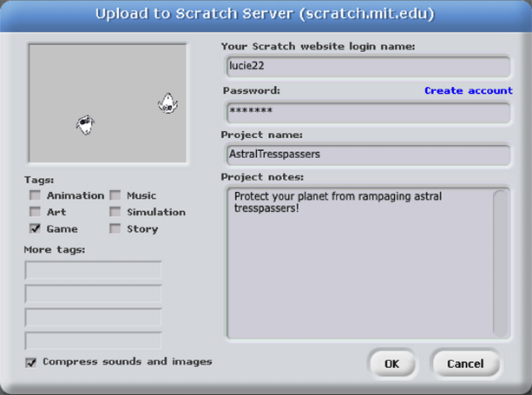The height and width of the screenshot is (395, 532).
Task: Click the project stage preview thumbnail
Action: pos(108,103)
